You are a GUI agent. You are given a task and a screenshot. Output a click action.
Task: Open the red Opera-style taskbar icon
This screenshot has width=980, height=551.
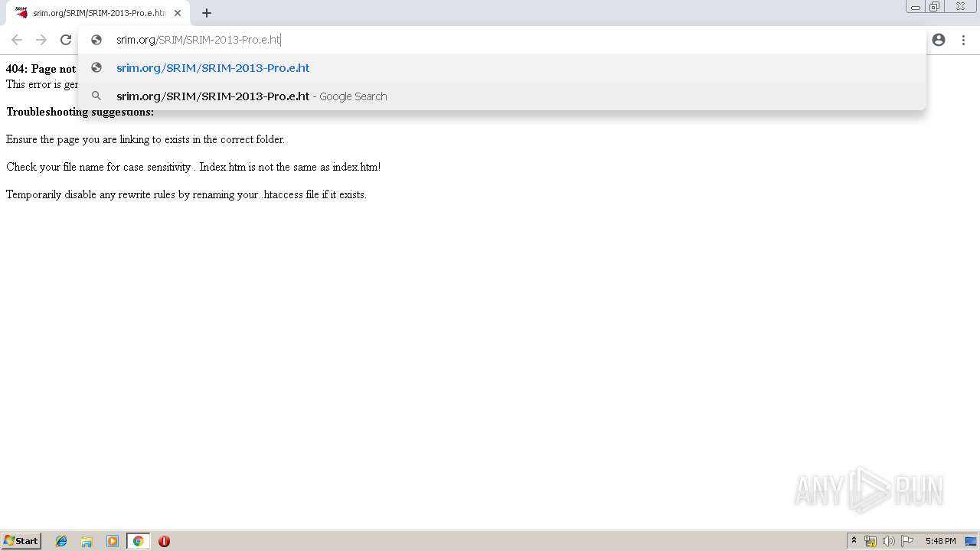pyautogui.click(x=164, y=541)
